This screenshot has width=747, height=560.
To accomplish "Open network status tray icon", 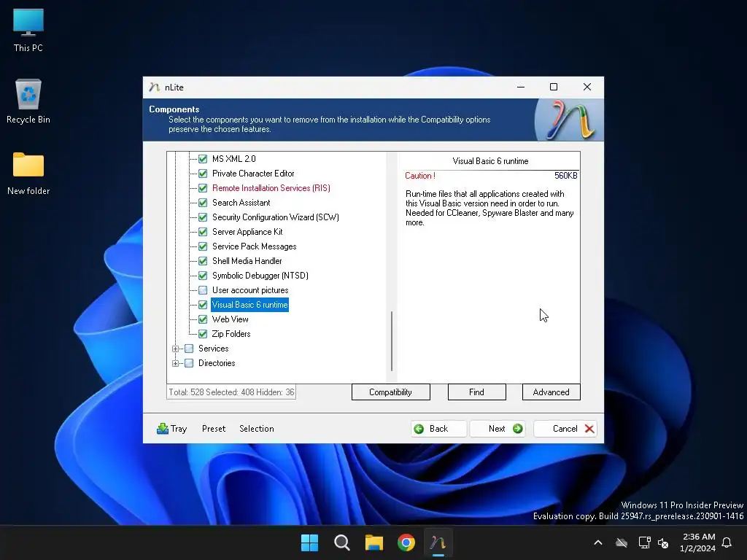I will pos(644,542).
